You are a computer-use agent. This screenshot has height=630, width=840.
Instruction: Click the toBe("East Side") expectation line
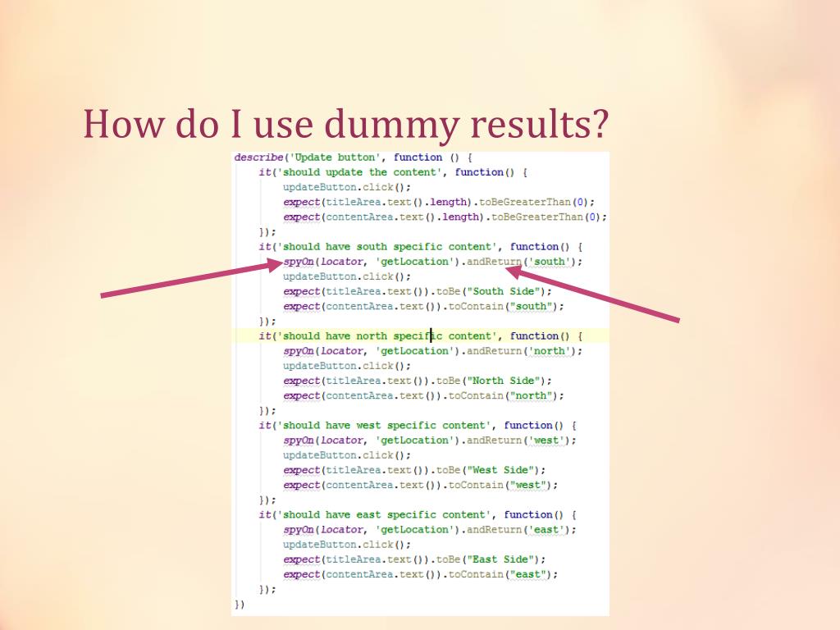click(414, 559)
